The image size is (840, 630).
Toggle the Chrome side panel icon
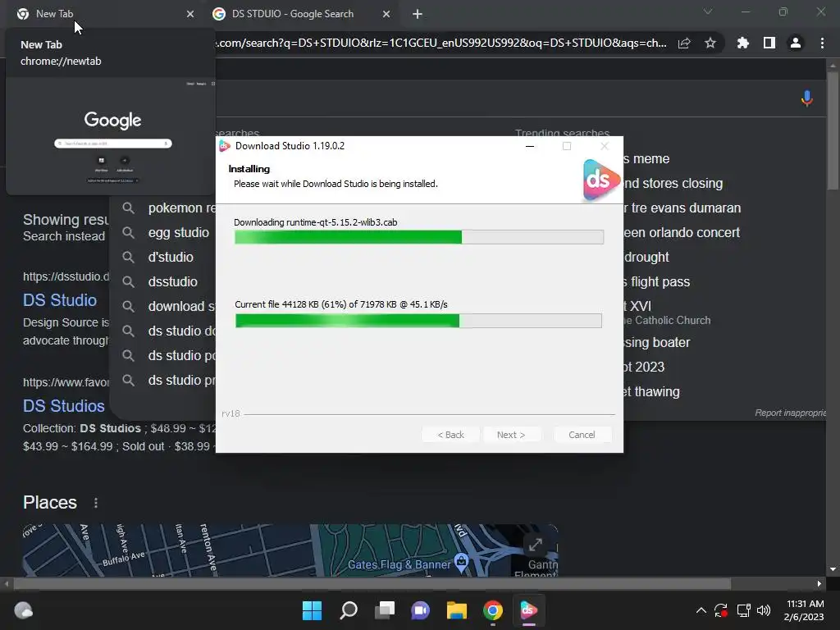(769, 43)
